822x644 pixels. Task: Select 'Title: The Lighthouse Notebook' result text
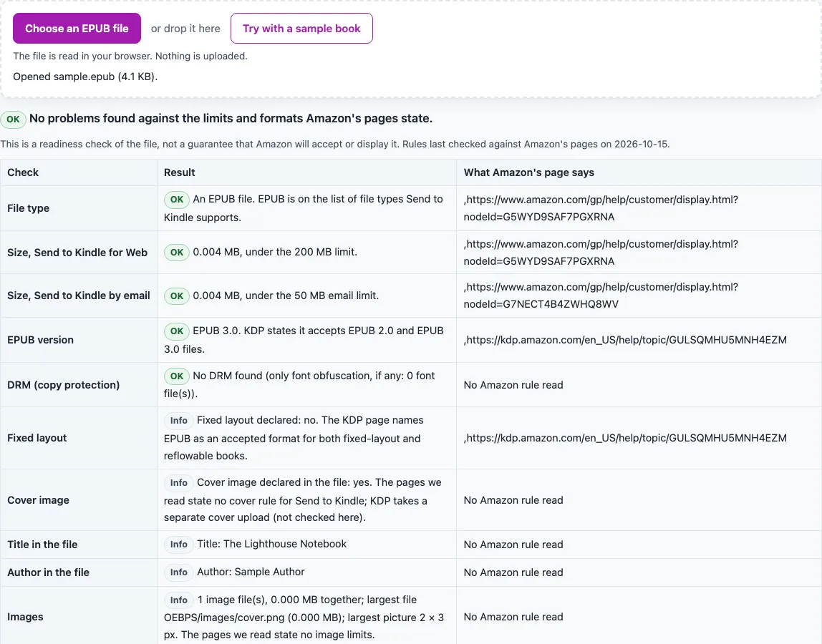[x=271, y=544]
